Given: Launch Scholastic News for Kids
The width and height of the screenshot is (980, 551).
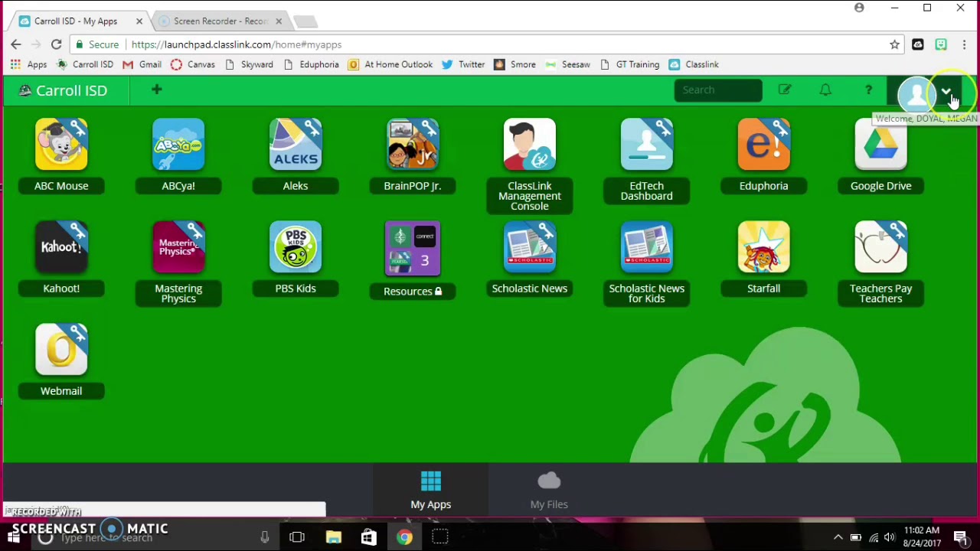Looking at the screenshot, I should 647,247.
